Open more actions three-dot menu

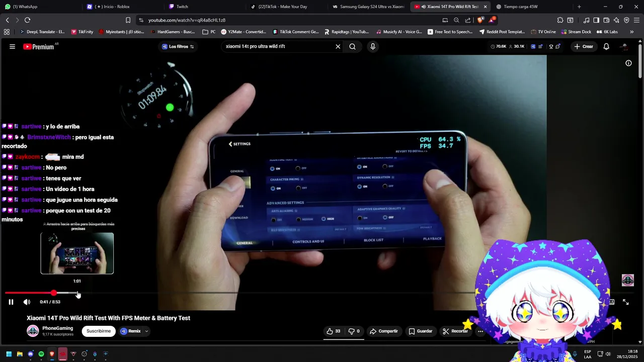click(480, 331)
